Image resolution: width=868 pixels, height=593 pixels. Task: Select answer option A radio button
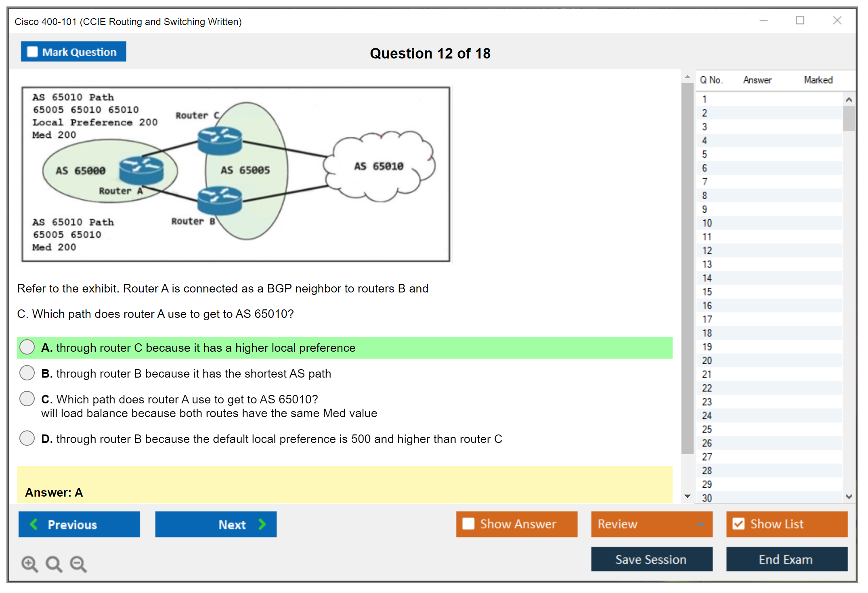(x=27, y=347)
